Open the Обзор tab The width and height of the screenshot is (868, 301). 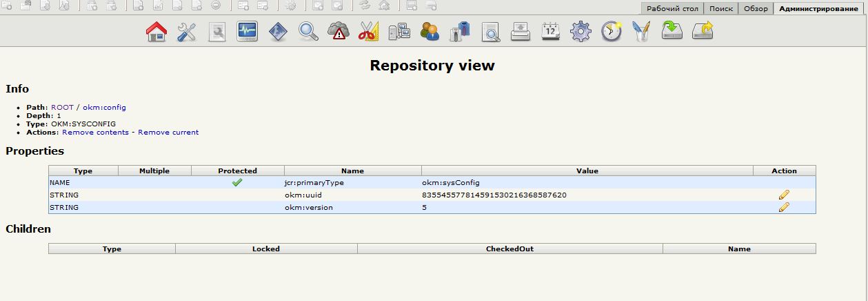point(756,8)
